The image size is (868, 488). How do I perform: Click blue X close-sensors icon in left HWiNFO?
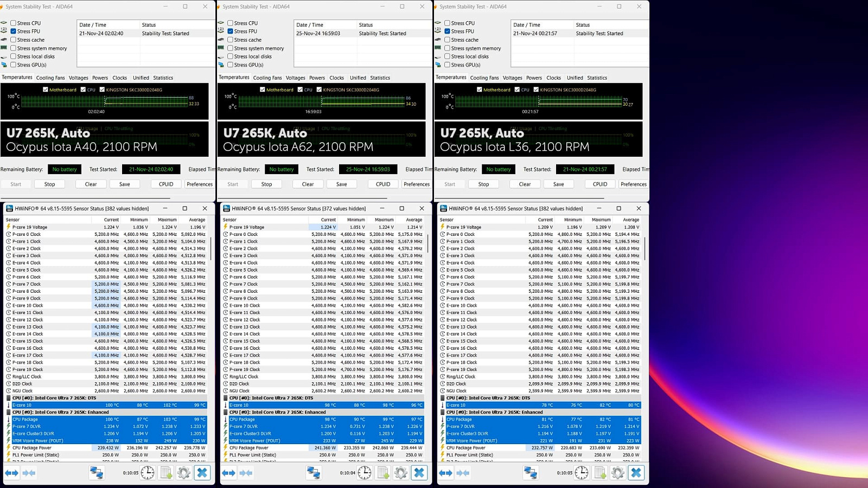point(202,473)
